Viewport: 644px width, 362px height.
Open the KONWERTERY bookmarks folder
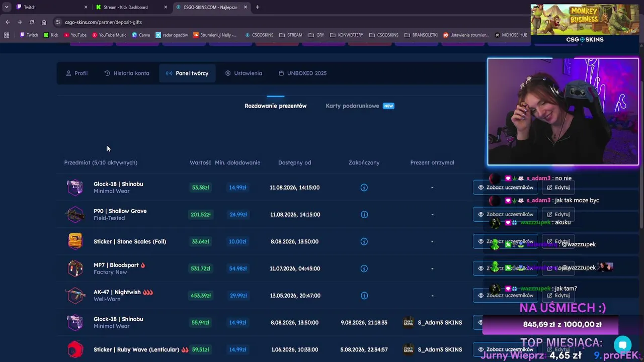347,35
